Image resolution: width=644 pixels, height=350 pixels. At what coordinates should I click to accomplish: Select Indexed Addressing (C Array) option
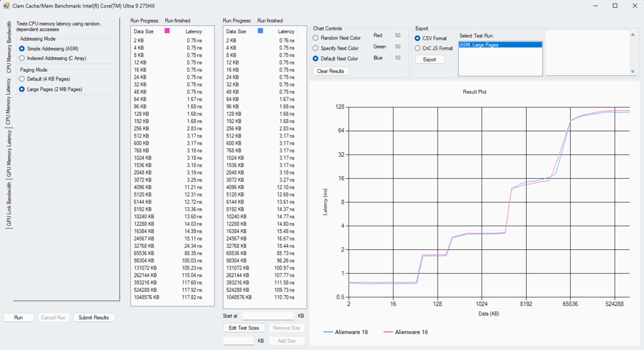(x=22, y=58)
